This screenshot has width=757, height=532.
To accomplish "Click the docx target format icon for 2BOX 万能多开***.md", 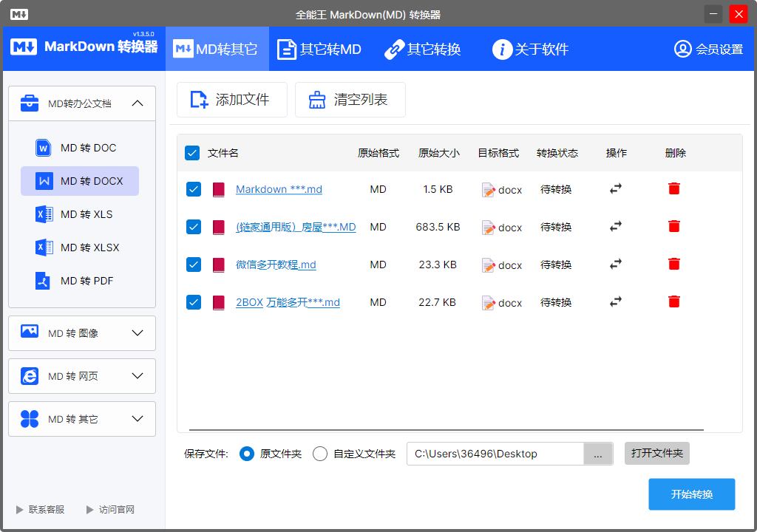I will click(x=489, y=303).
